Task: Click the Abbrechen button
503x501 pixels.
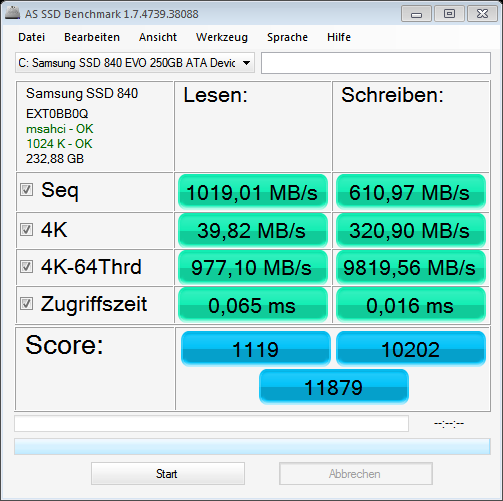Action: [x=356, y=473]
